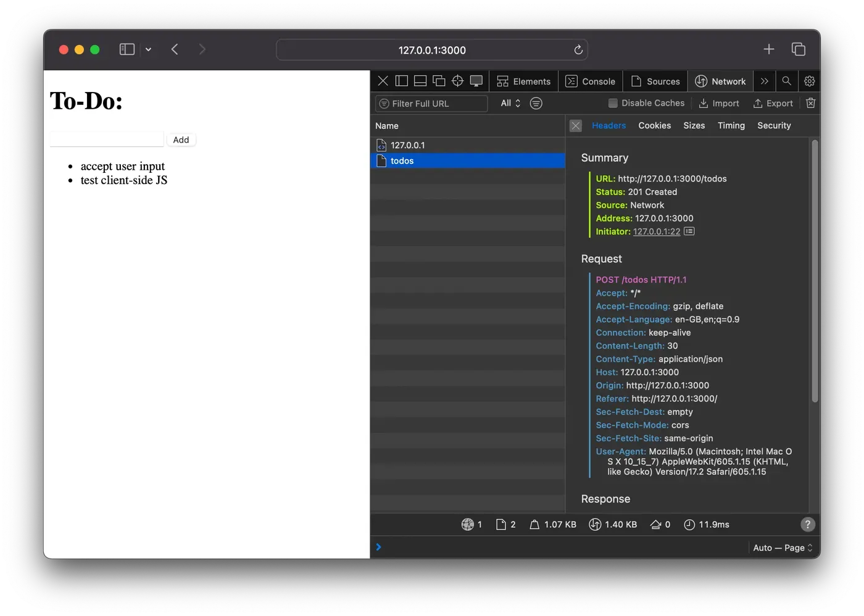Dock inspector to bottom of window

(420, 81)
